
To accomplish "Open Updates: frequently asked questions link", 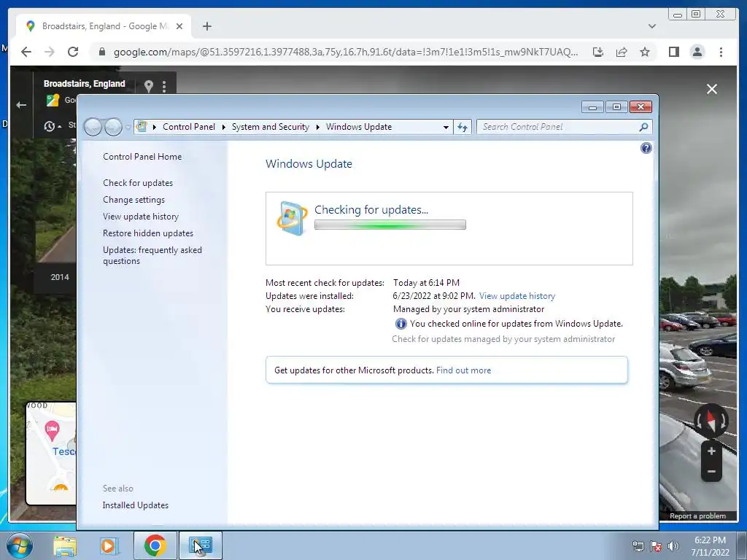I will (152, 256).
